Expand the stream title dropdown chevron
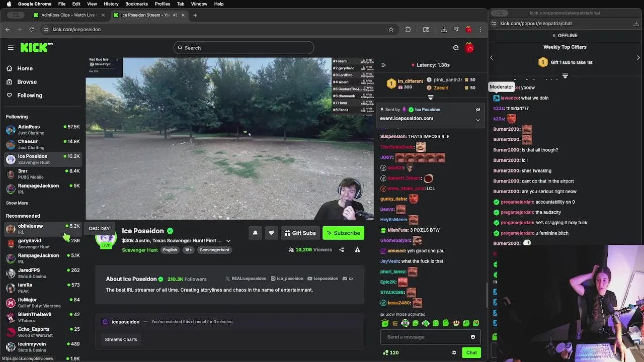Image resolution: width=644 pixels, height=362 pixels. 228,241
